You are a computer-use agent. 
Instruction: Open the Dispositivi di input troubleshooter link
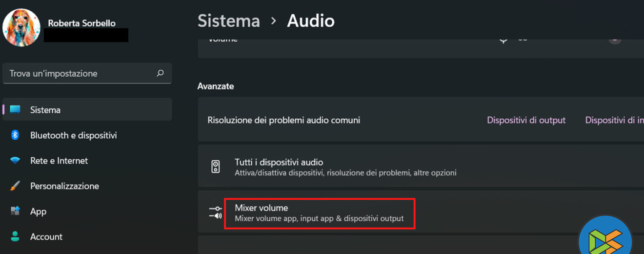pyautogui.click(x=614, y=120)
